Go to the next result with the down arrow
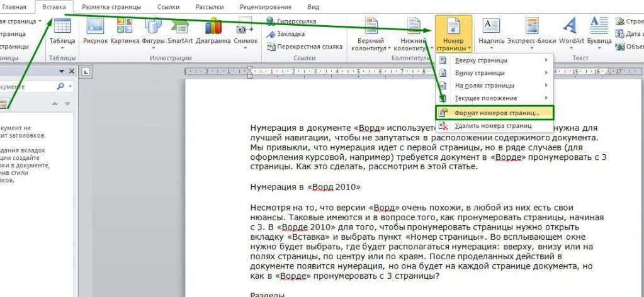Screen dimensions: 644x297 67,104
